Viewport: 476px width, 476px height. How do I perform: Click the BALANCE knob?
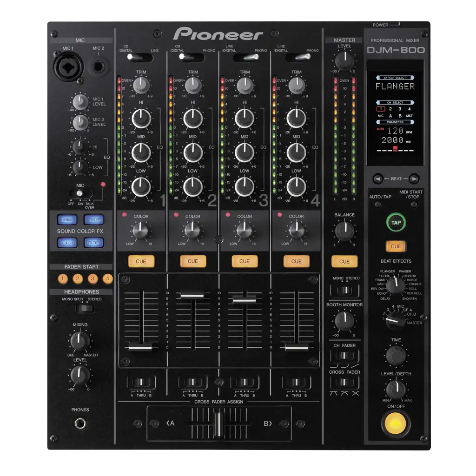[344, 231]
